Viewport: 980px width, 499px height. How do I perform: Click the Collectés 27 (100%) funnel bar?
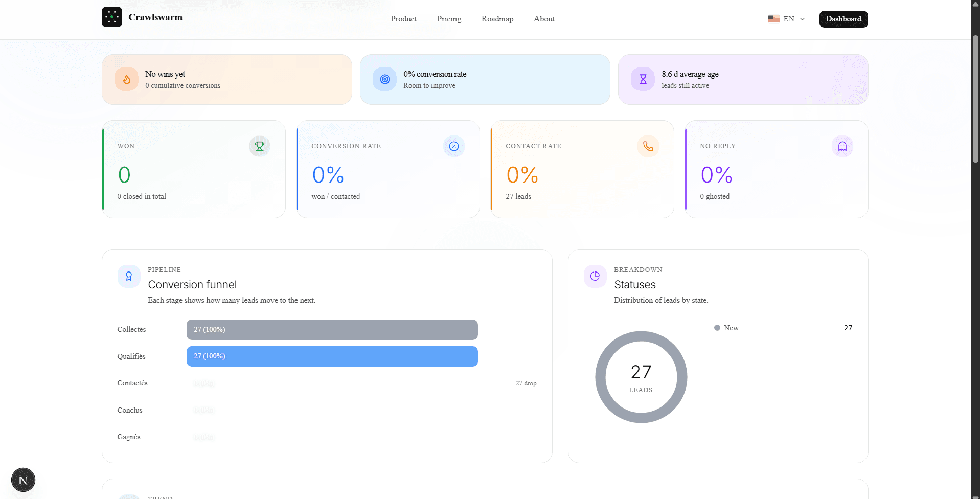[332, 330]
